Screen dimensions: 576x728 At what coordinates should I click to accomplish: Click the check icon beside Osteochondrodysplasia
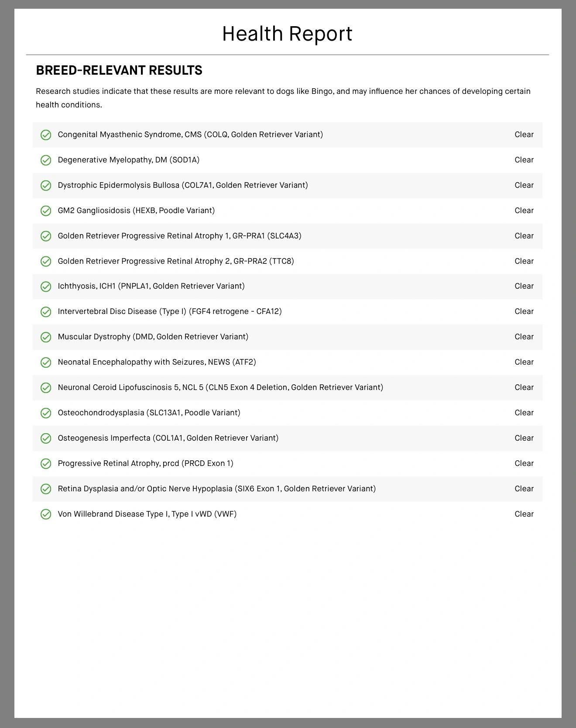point(46,413)
